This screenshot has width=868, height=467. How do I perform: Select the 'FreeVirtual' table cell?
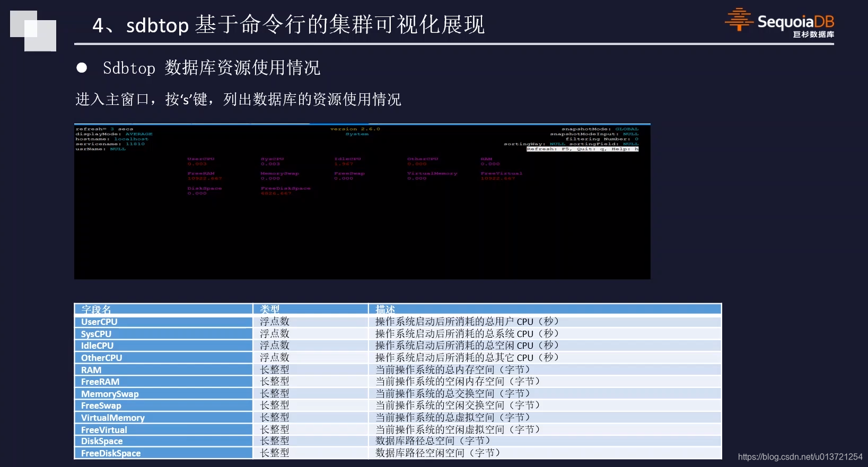pos(163,430)
